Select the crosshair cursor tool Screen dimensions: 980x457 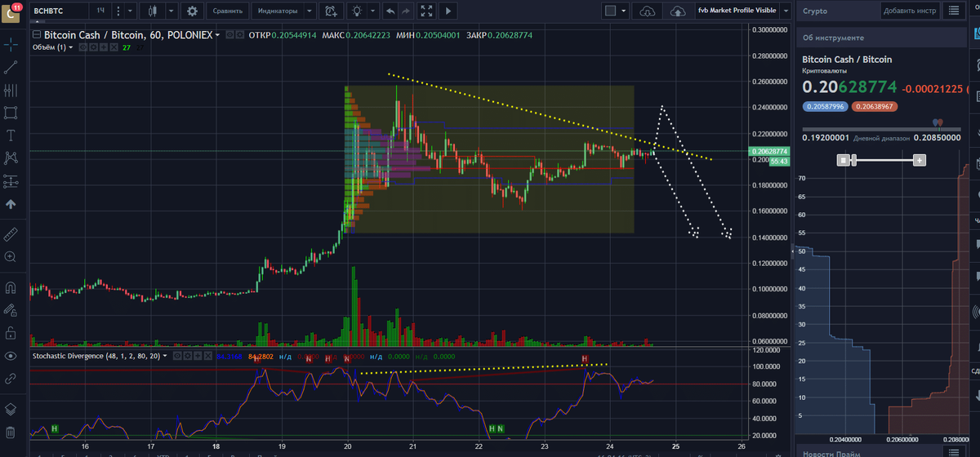coord(11,47)
